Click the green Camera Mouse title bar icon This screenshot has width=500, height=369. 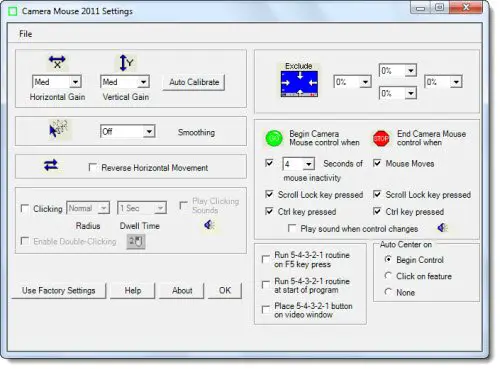click(13, 11)
